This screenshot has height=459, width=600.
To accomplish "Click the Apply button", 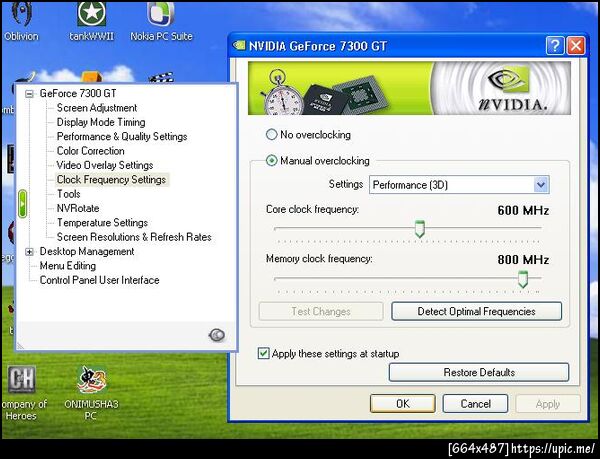I will (x=548, y=404).
